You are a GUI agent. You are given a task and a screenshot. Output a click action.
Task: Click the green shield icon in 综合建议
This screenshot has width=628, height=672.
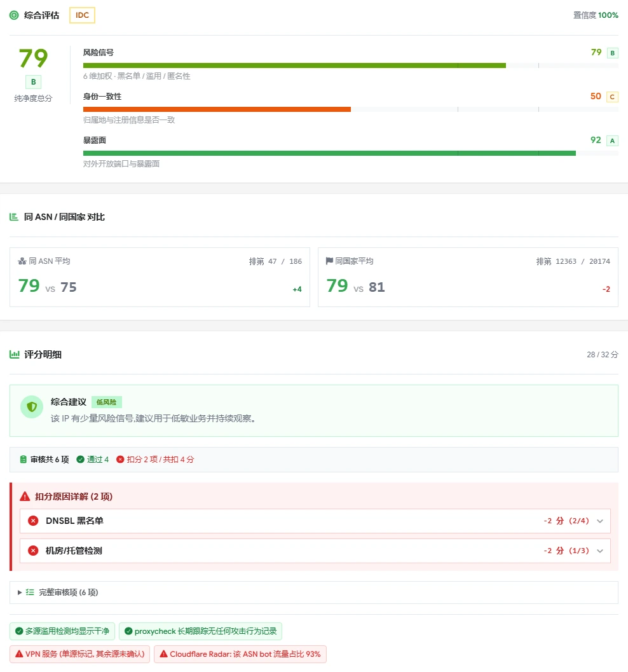tap(32, 407)
